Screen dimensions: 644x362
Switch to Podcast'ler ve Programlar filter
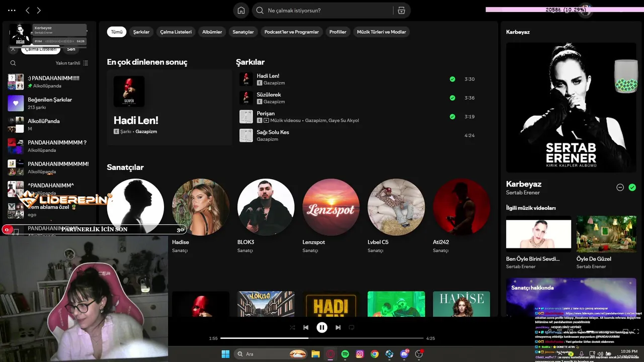tap(292, 32)
